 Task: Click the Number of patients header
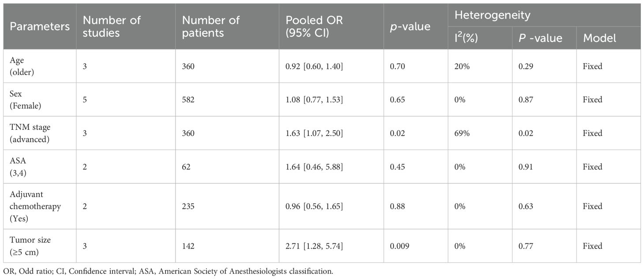[x=211, y=26]
